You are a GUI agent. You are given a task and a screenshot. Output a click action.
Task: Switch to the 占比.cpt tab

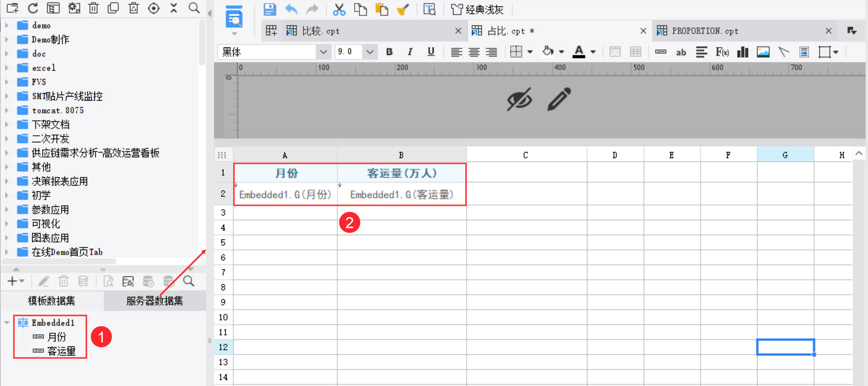click(559, 31)
